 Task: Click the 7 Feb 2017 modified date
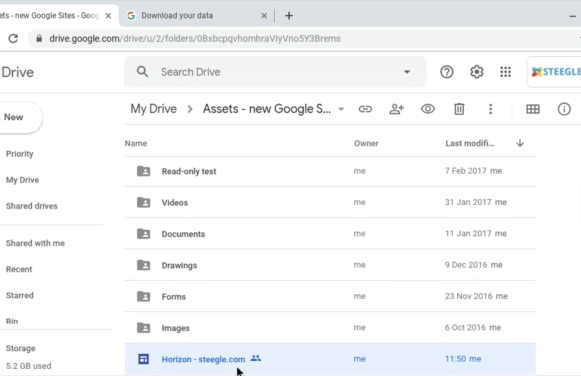[465, 171]
